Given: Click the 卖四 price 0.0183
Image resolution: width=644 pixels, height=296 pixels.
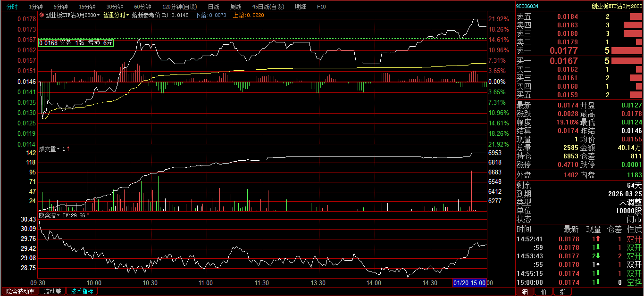Looking at the screenshot, I should 568,25.
